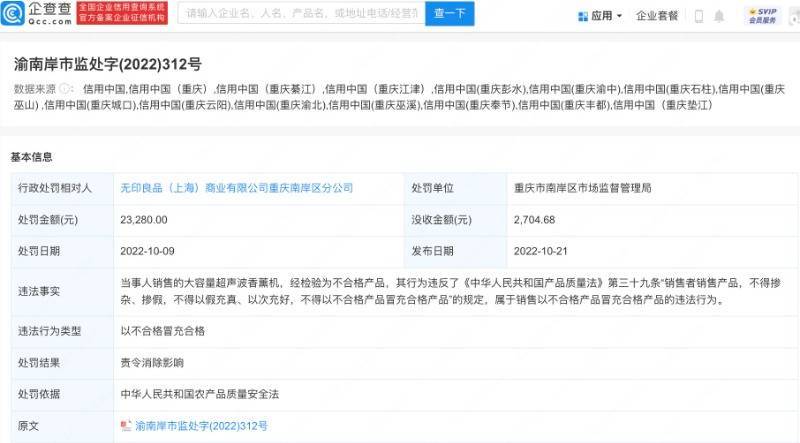Select the 责令消除影响 penalty result value

tap(152, 363)
